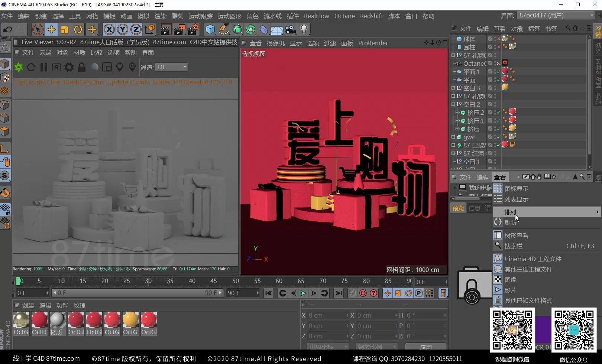Open the spline pen tool icon
602x364 pixels.
(223, 29)
